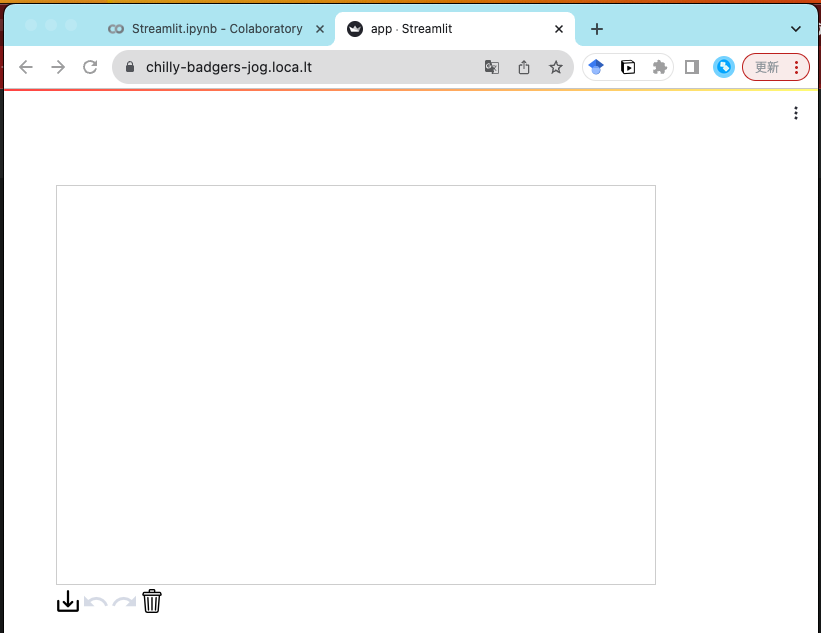The height and width of the screenshot is (633, 821).
Task: Open Google Translate for this page
Action: click(x=491, y=67)
